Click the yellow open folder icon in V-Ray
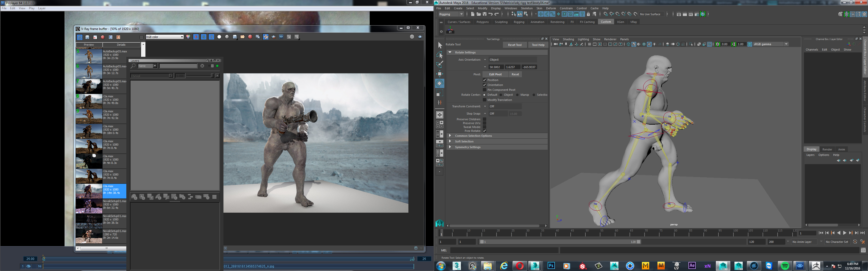 [243, 37]
